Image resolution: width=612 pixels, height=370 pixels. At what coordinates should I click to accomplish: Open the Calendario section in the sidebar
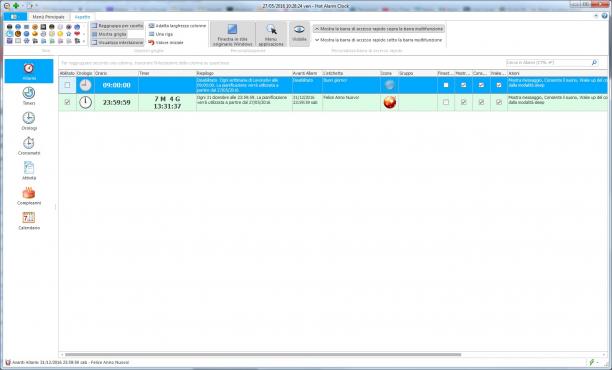coord(29,221)
